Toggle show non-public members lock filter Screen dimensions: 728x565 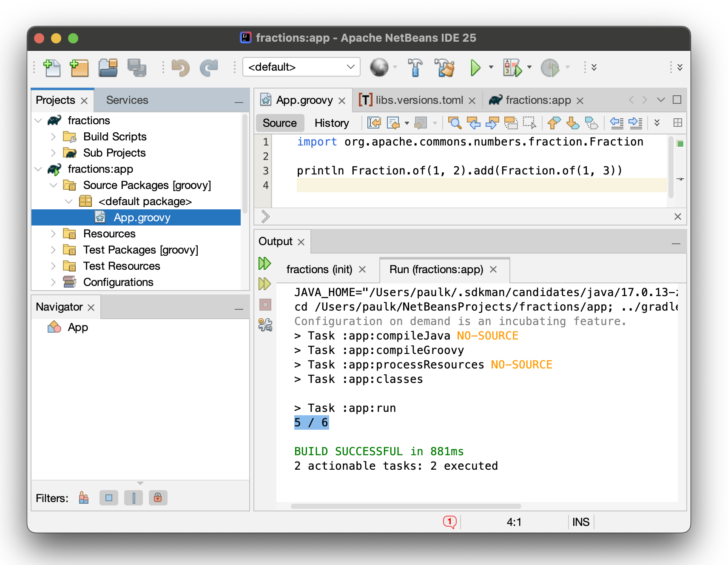click(158, 498)
